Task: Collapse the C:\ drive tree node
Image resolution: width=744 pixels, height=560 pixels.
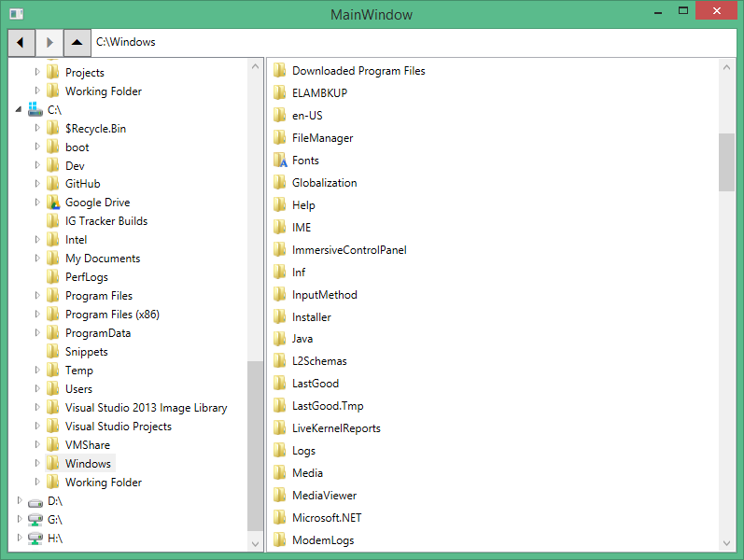Action: click(x=20, y=109)
